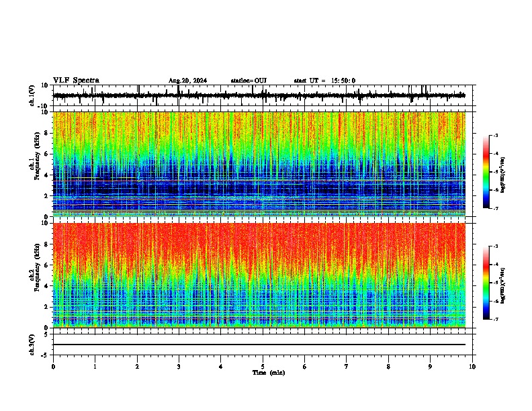Click the date 'Aug.20, 2024' label

pyautogui.click(x=187, y=81)
